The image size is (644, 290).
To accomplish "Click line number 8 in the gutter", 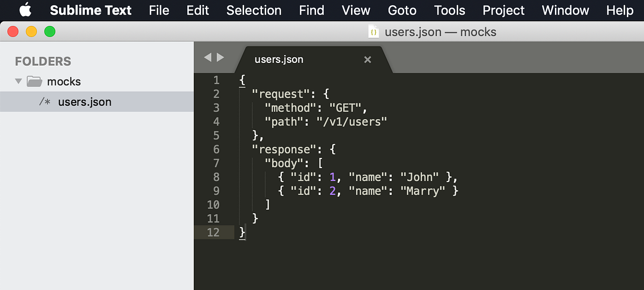I will coord(216,177).
